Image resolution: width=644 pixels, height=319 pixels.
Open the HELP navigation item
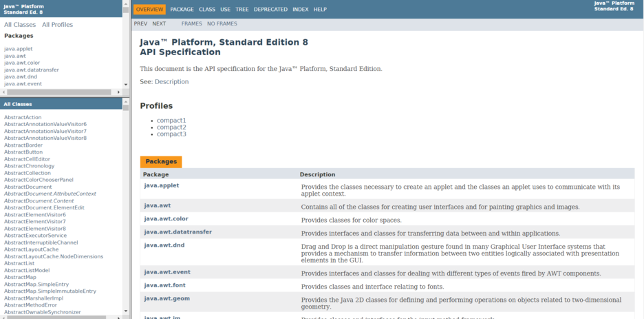[x=320, y=10]
